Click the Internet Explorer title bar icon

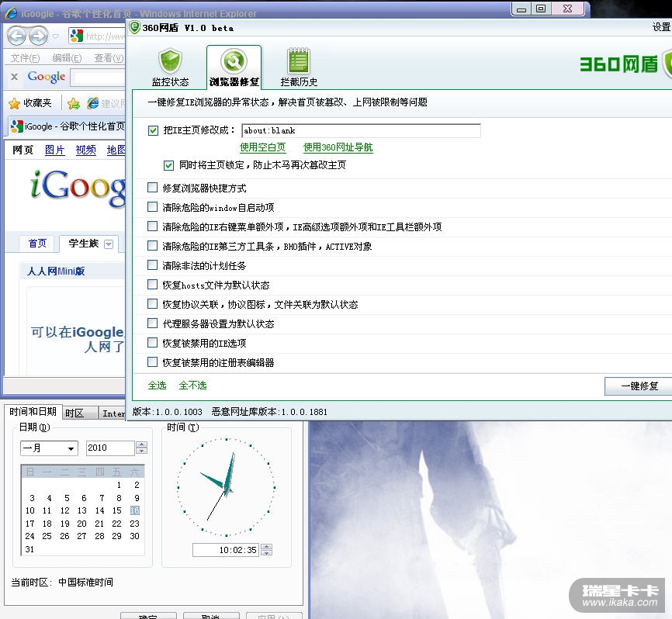11,13
